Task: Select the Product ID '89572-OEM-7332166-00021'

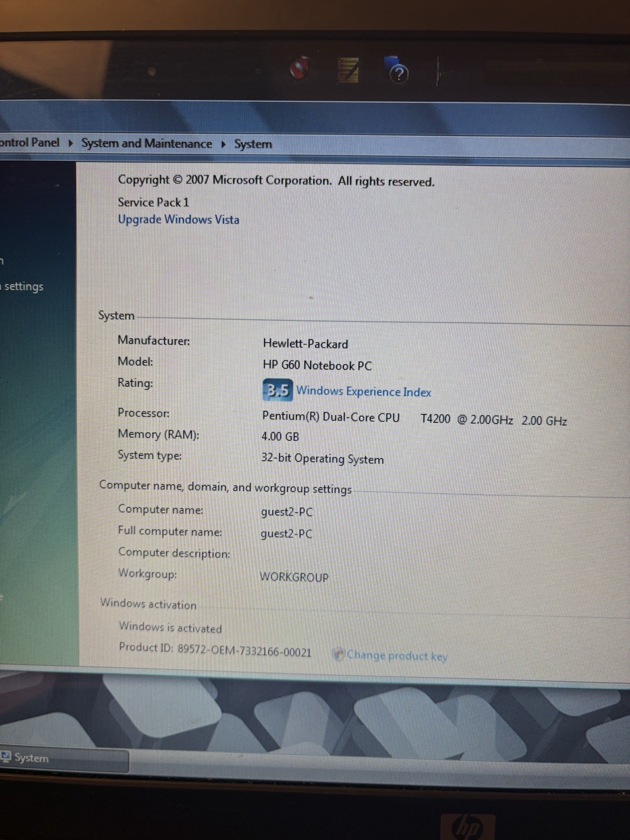Action: click(244, 652)
